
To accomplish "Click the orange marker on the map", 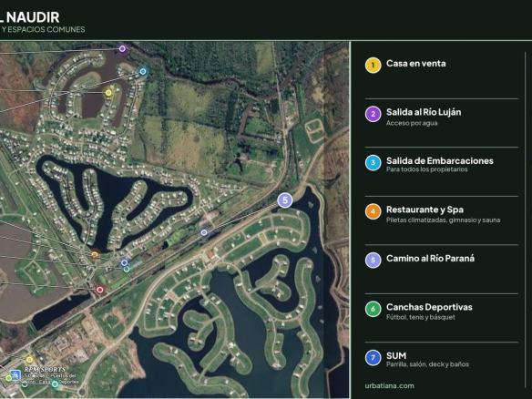I will click(x=95, y=254).
